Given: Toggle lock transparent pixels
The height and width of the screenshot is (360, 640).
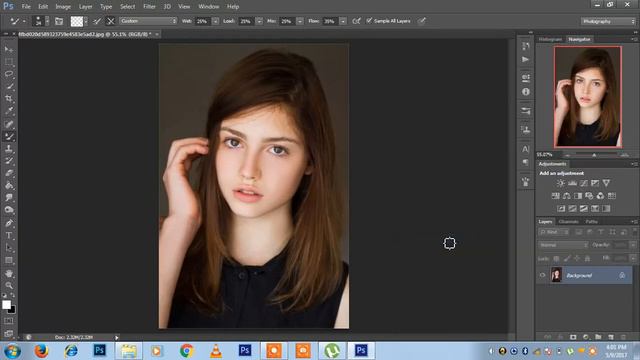Looking at the screenshot, I should click(x=556, y=258).
